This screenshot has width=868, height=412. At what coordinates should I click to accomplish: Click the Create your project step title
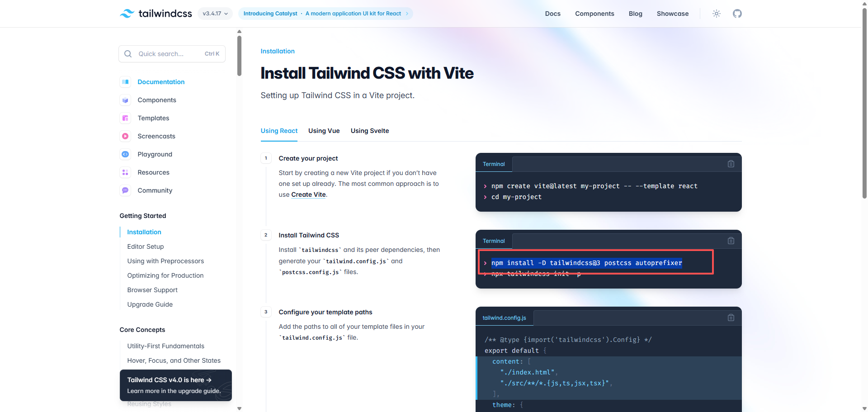pos(308,158)
